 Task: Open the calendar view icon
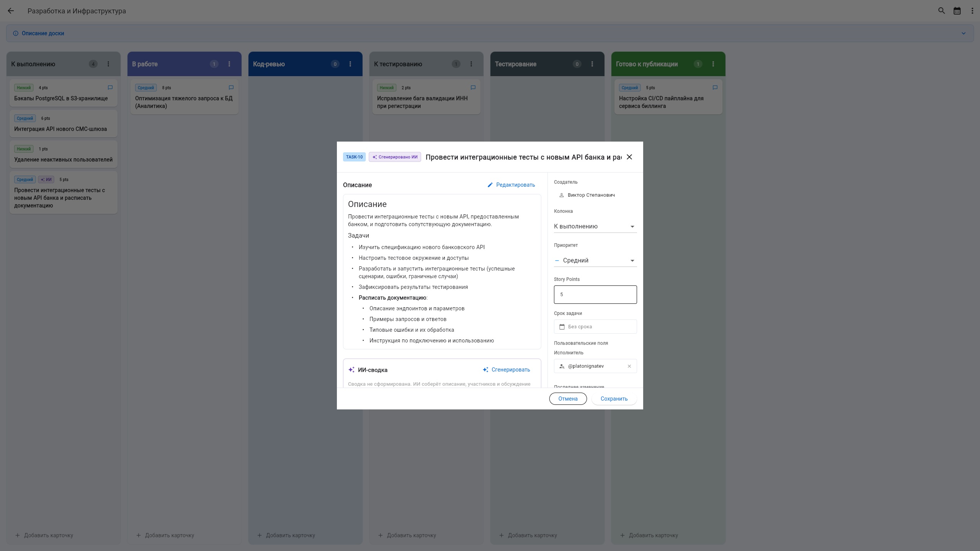957,11
